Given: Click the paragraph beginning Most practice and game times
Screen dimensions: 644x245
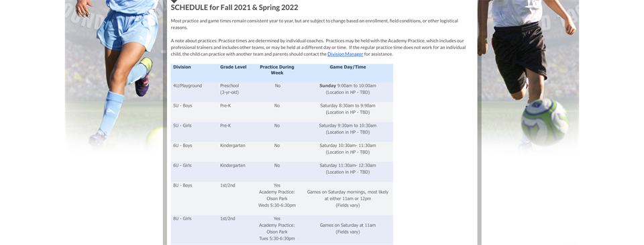Looking at the screenshot, I should (x=314, y=24).
